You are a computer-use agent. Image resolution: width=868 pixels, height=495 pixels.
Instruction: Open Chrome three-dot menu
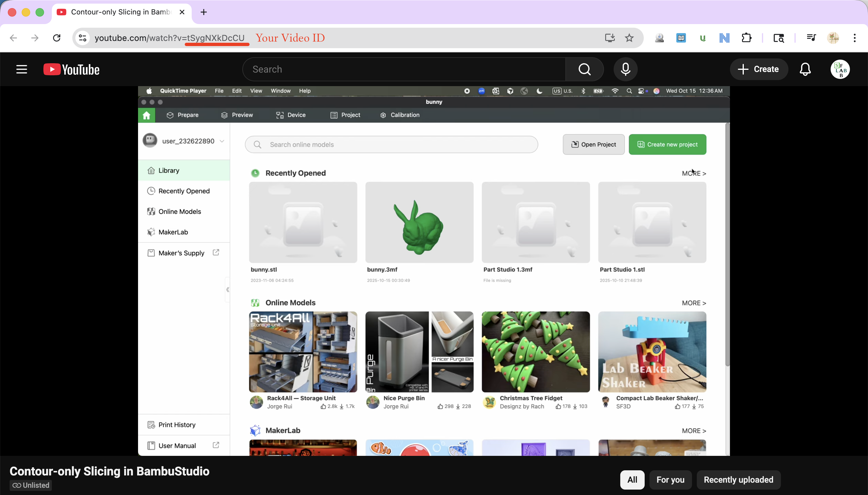point(854,38)
